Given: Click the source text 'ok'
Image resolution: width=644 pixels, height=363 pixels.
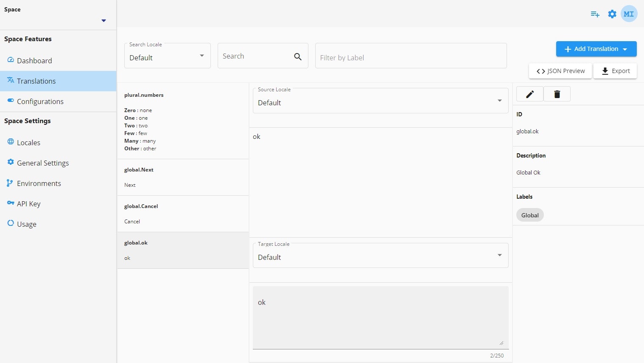Looking at the screenshot, I should coord(257,137).
